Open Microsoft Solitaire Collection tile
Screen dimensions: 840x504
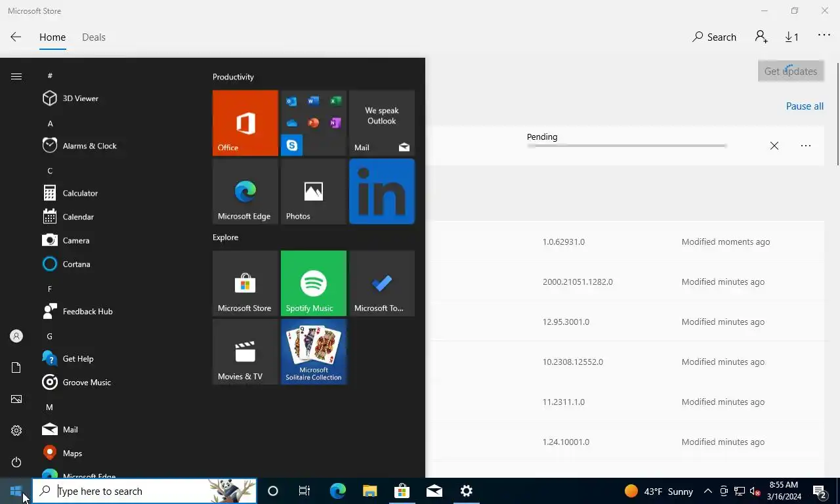314,352
